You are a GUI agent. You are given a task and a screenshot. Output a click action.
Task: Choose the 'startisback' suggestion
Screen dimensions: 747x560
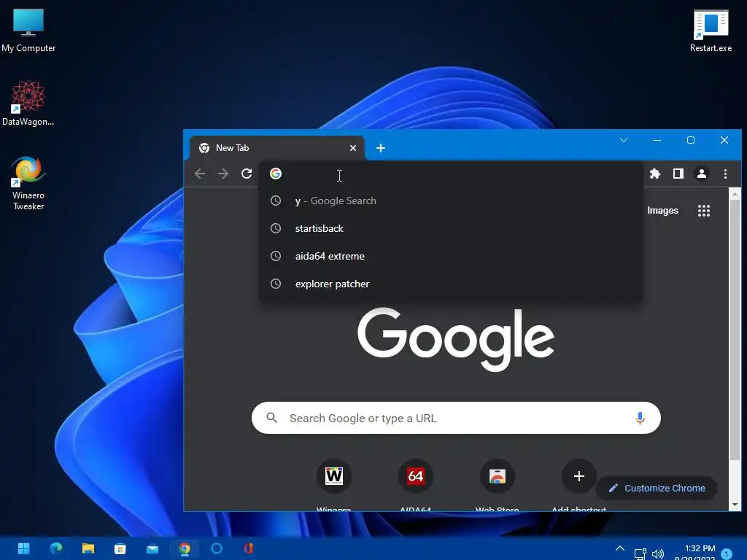451,228
